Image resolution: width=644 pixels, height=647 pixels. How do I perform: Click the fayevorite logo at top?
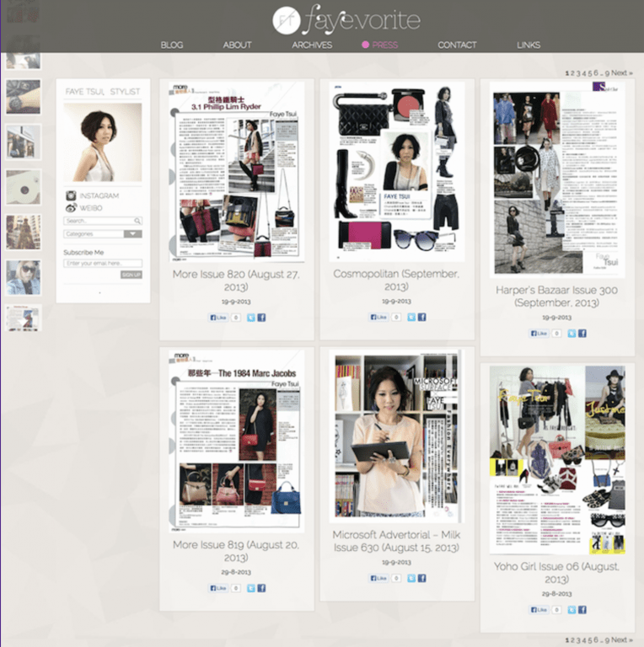[x=346, y=19]
